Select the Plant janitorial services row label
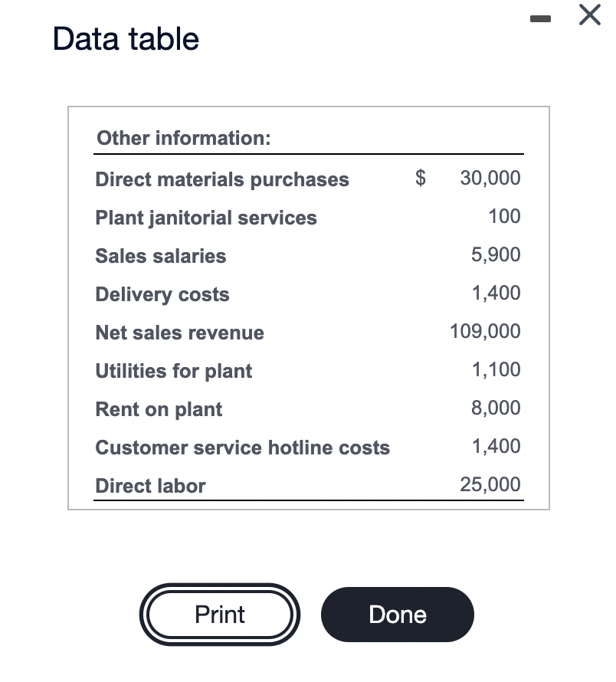The width and height of the screenshot is (616, 682). click(x=206, y=218)
